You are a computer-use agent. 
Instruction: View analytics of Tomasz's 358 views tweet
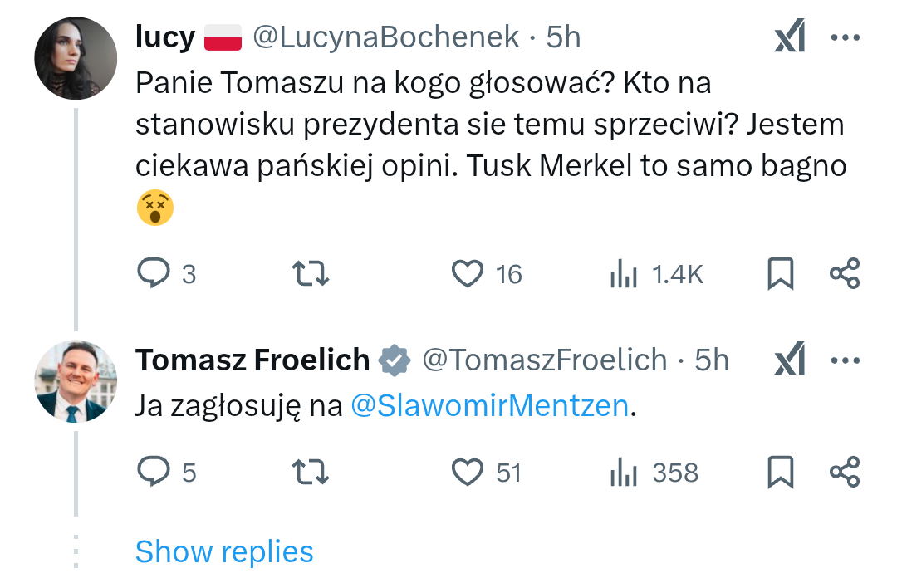[623, 473]
